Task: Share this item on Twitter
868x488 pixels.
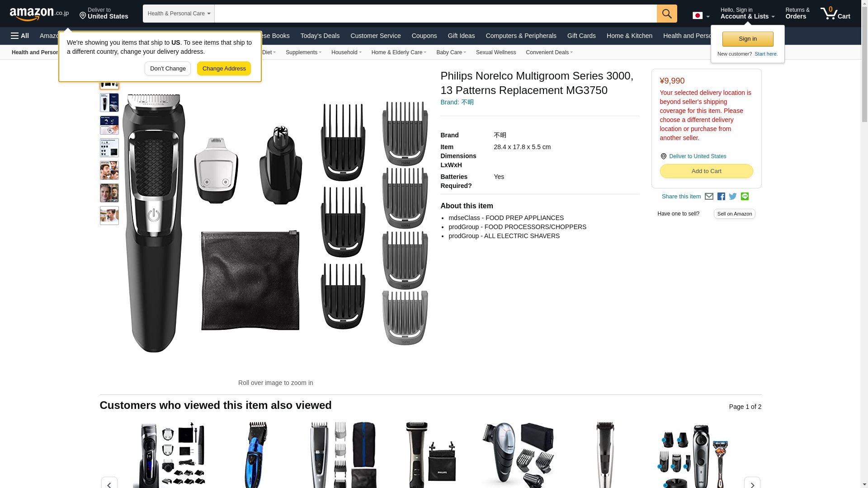Action: [733, 197]
